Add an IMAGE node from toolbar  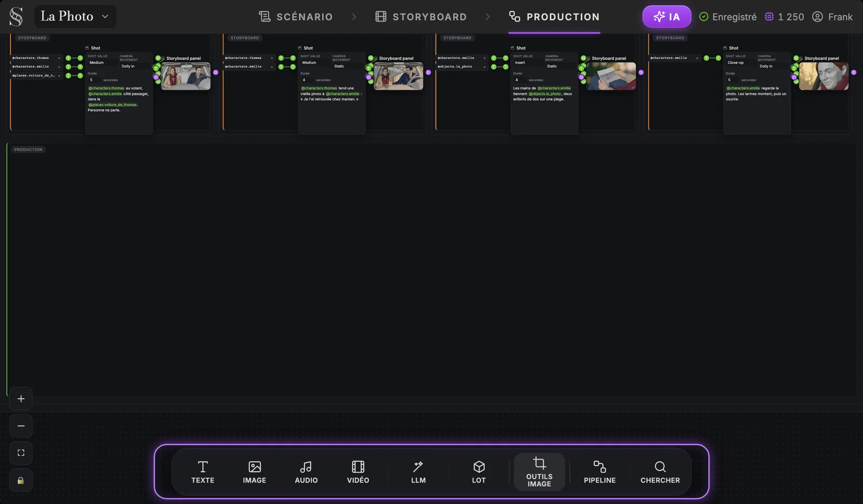255,472
